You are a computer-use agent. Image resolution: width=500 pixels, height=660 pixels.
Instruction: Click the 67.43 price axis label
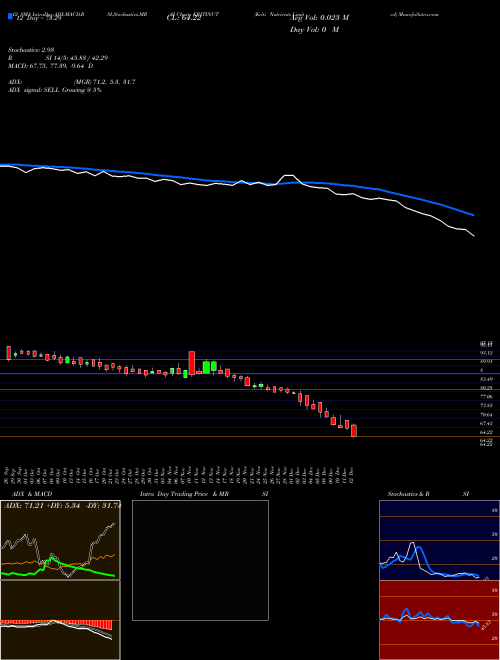[486, 423]
